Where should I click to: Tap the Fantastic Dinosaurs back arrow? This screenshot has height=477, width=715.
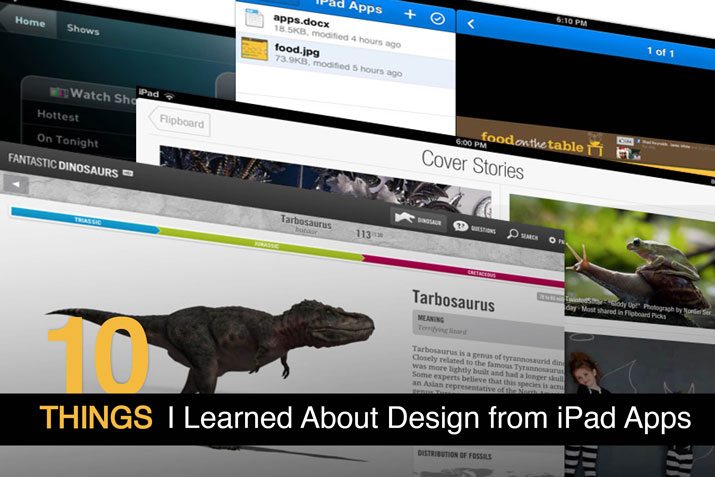click(16, 184)
